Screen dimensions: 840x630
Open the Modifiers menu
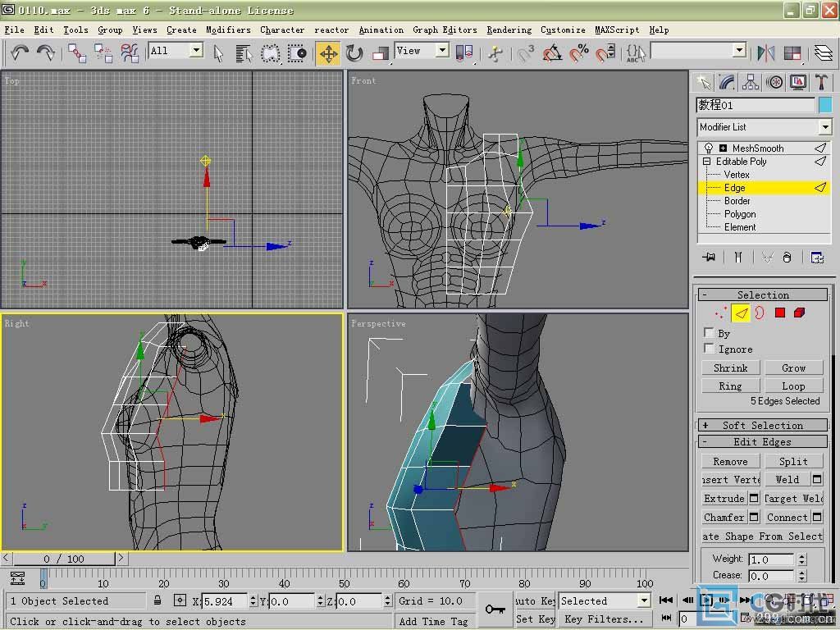click(x=228, y=30)
